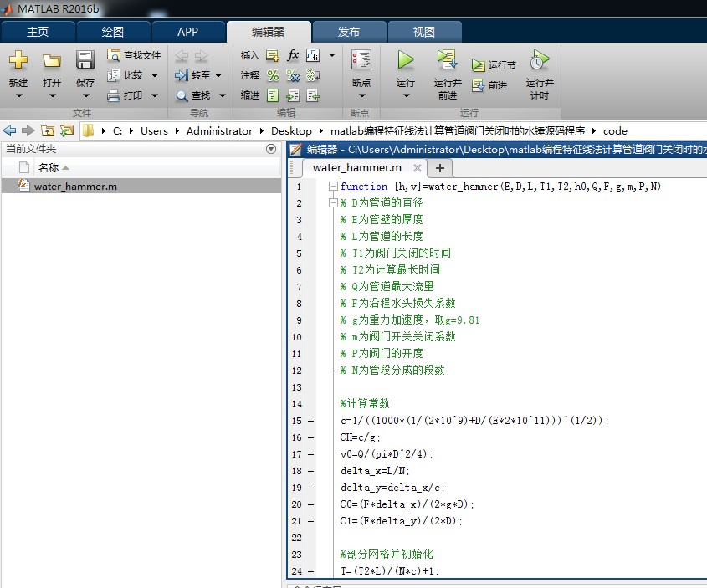Open the 插入 row dropdown arrow
The height and width of the screenshot is (588, 707).
pos(332,55)
